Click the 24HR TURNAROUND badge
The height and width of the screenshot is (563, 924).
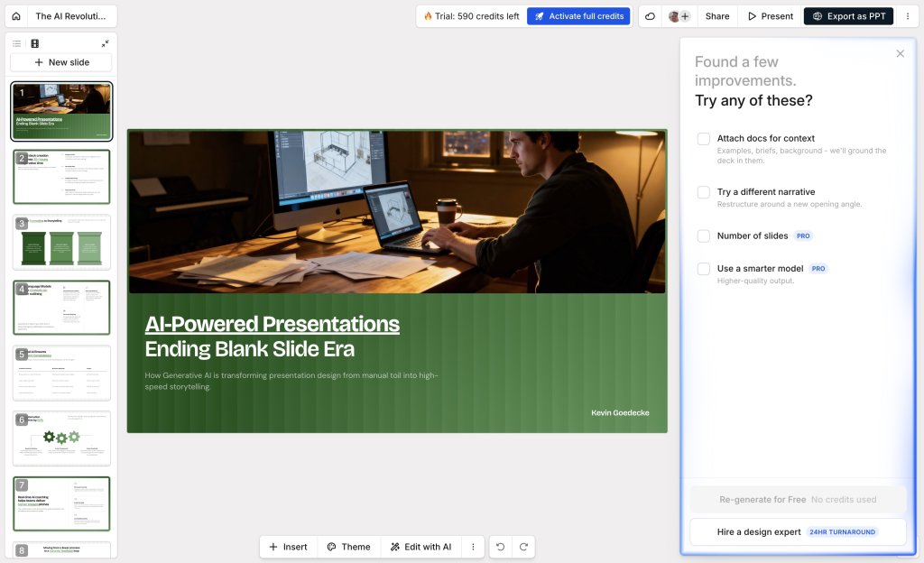point(842,531)
